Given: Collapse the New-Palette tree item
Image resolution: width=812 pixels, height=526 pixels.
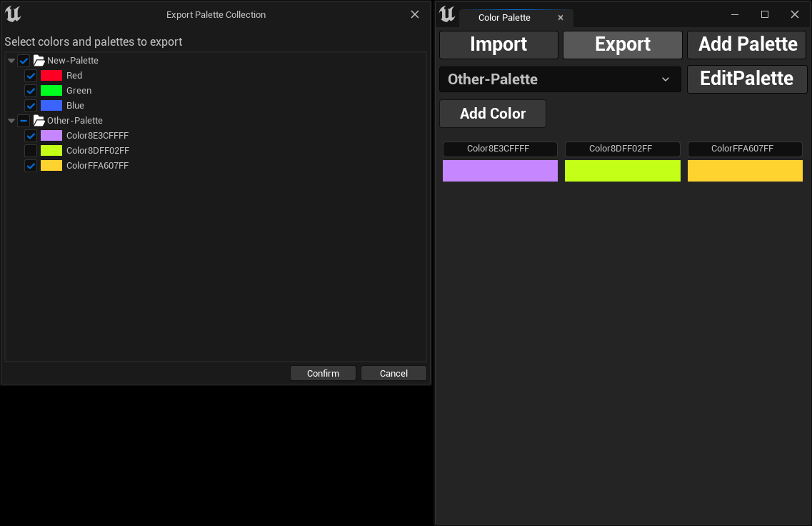Looking at the screenshot, I should (10, 60).
